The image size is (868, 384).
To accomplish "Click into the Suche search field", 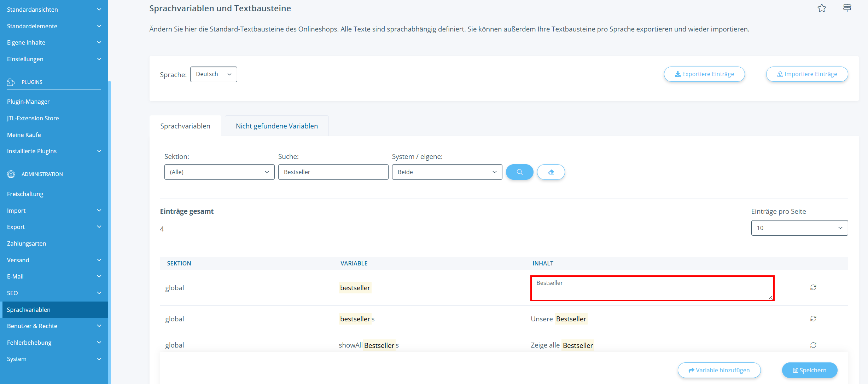I will click(333, 172).
